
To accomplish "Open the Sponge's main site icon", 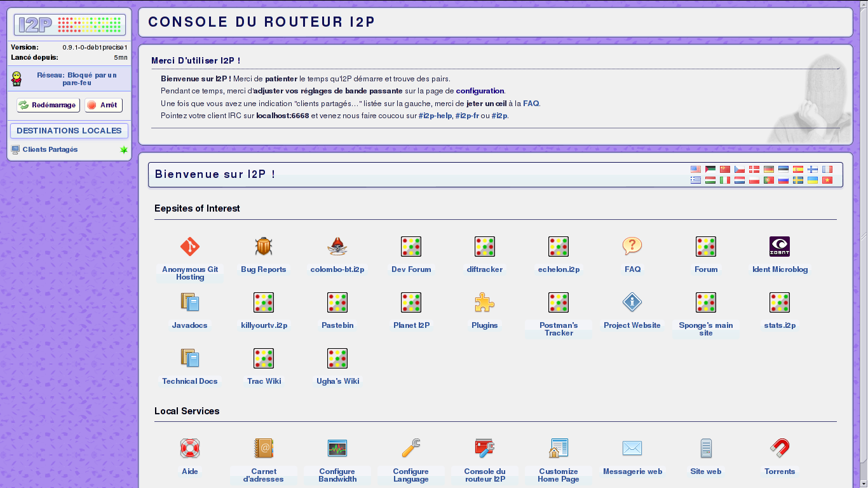I will 706,302.
